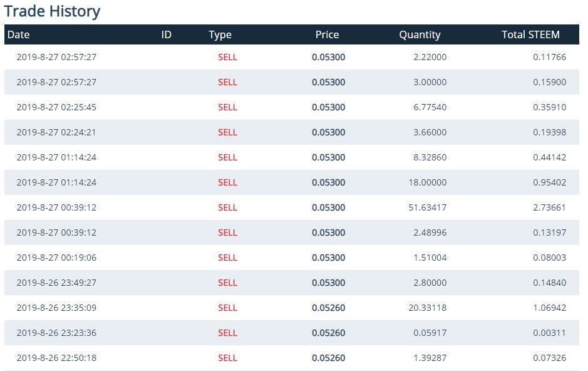The height and width of the screenshot is (371, 588).
Task: Click the quantity value 18.00000
Action: pos(428,182)
